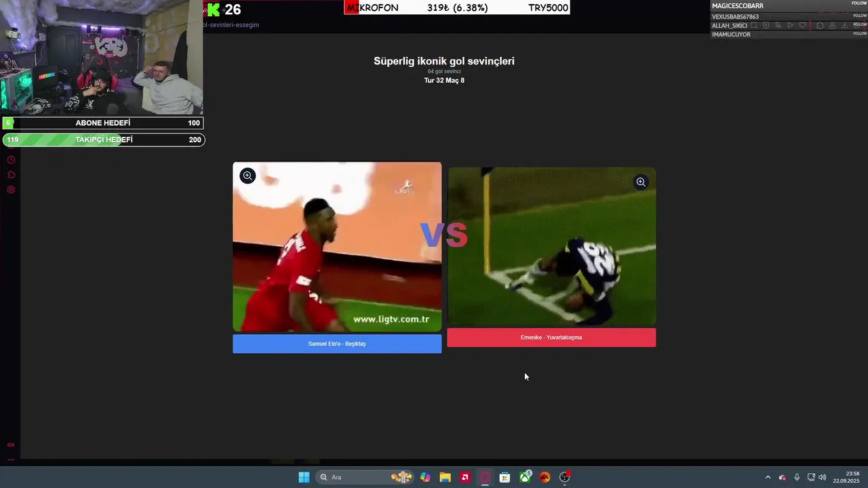Screen dimensions: 868x488
Task: Open the three-dots sidebar menu at bottom
Action: click(11, 459)
